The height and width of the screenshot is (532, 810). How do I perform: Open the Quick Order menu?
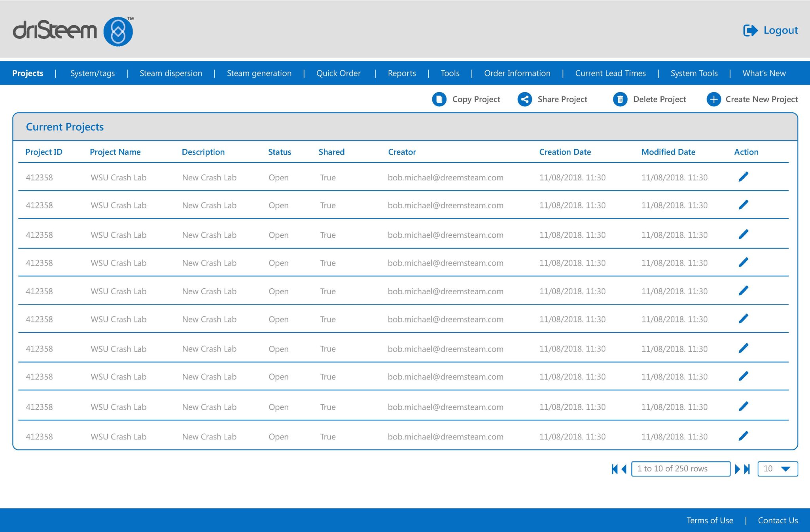(x=338, y=73)
